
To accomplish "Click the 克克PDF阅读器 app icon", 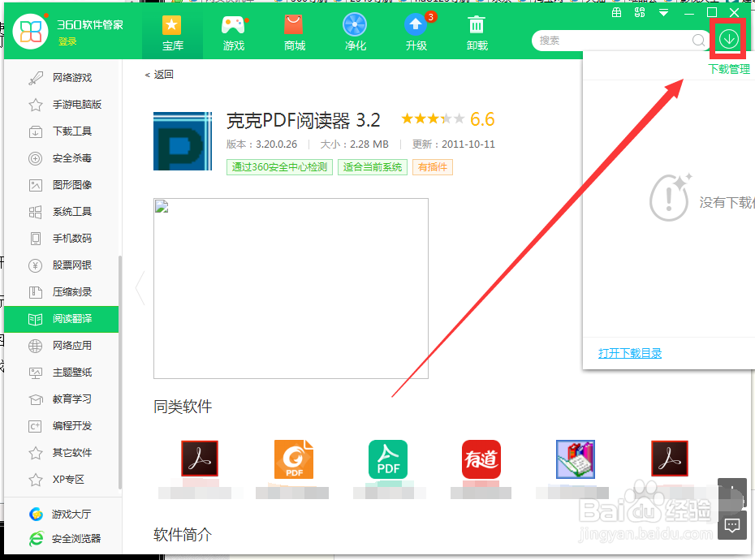I will tap(183, 140).
